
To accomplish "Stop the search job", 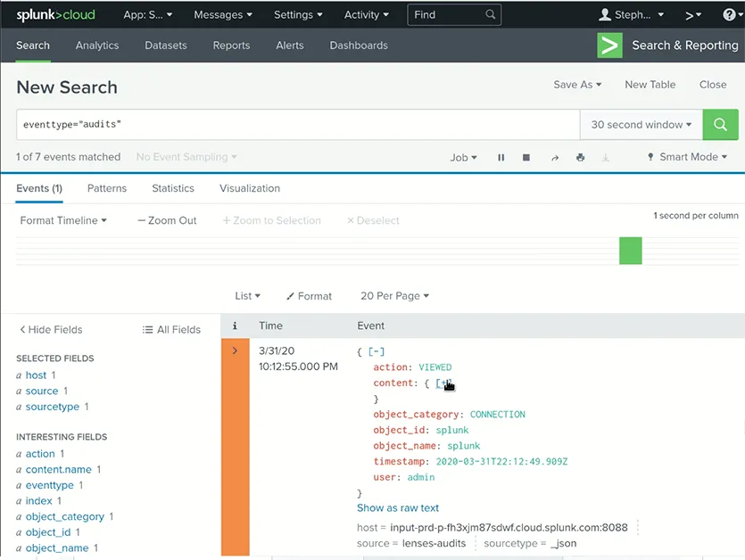I will (526, 157).
